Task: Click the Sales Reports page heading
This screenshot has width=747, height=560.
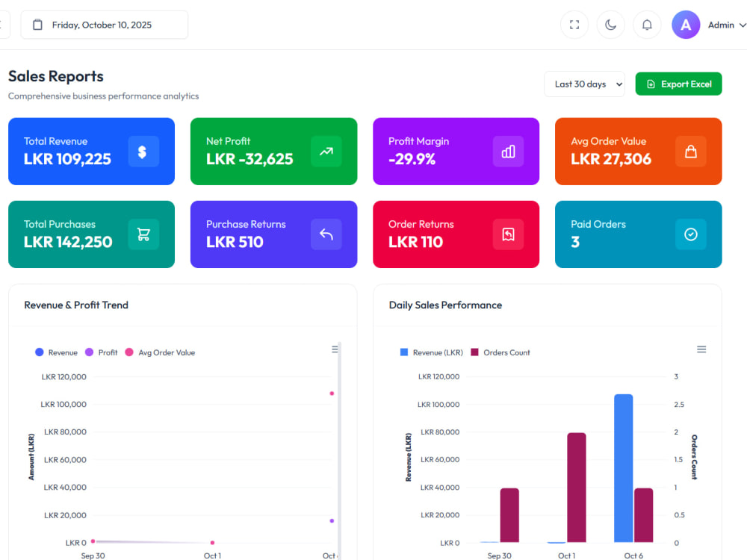Action: (56, 76)
